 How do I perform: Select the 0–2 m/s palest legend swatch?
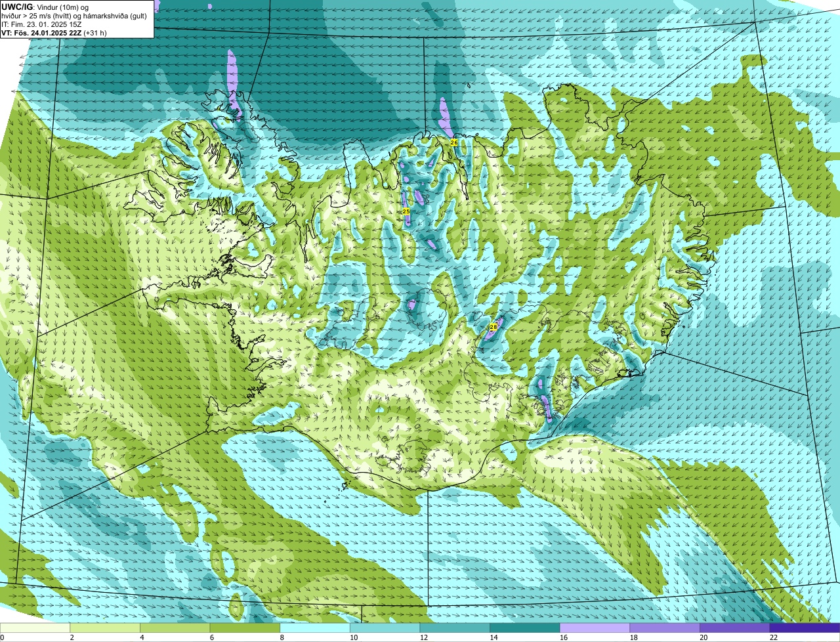tap(35, 628)
